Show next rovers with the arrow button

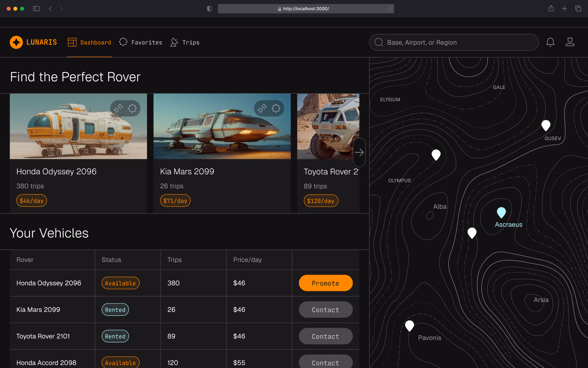(359, 152)
